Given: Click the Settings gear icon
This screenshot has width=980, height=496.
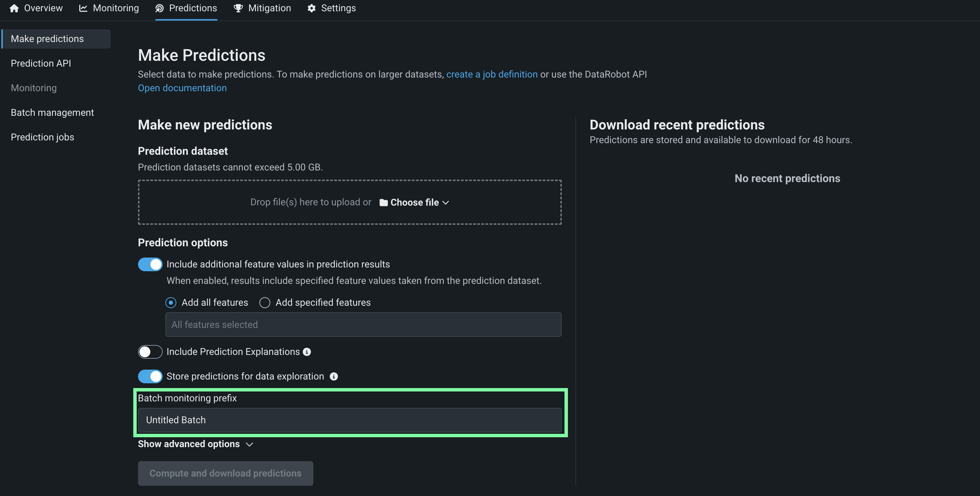Looking at the screenshot, I should pyautogui.click(x=311, y=8).
